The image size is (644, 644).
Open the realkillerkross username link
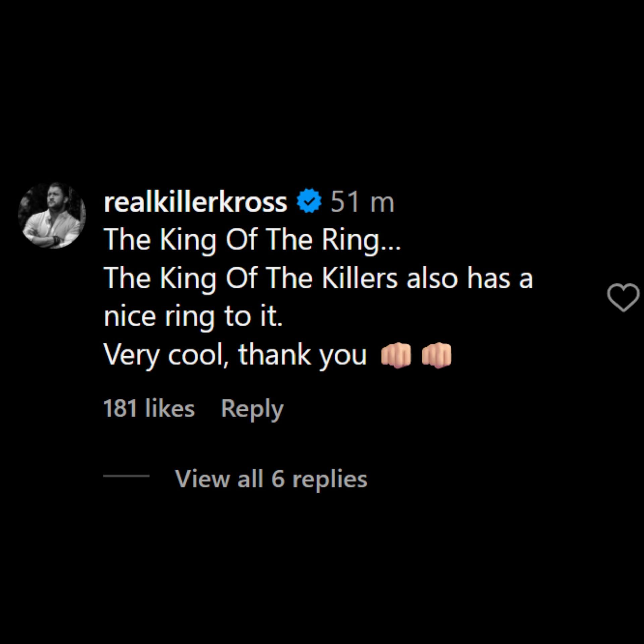point(196,202)
